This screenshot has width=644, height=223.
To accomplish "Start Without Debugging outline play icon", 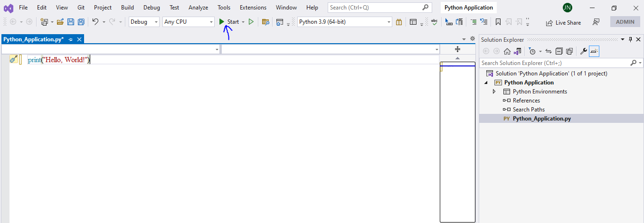I will 251,22.
